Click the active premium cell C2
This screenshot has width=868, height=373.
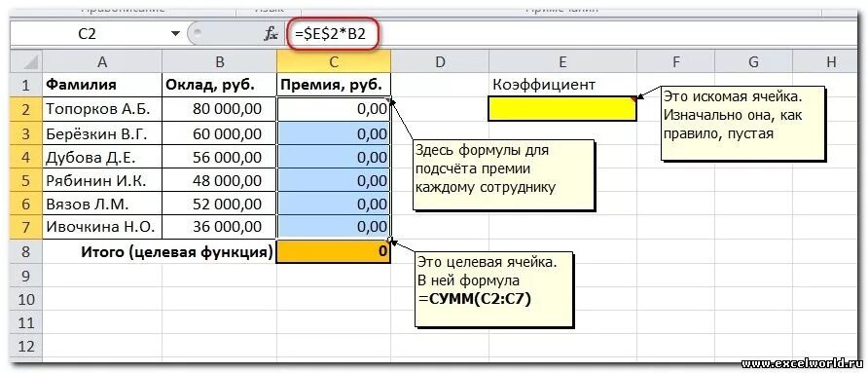tap(334, 109)
